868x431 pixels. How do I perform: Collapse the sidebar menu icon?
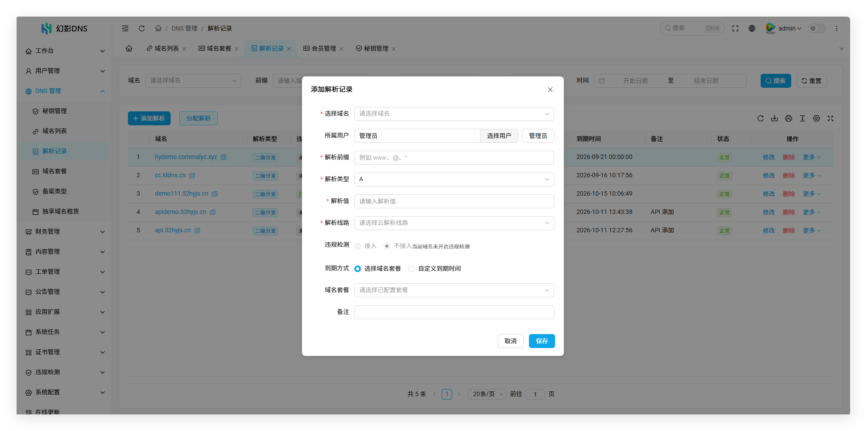tap(125, 28)
